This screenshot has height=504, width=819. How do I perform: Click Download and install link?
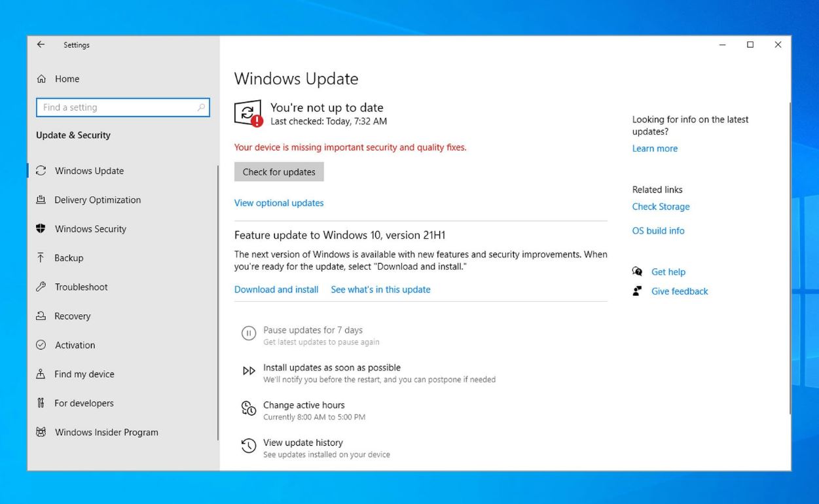coord(276,289)
